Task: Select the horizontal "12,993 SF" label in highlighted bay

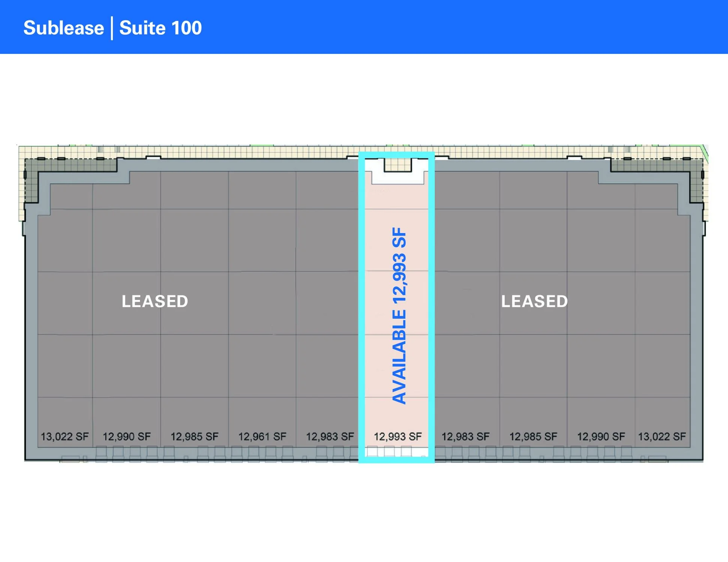Action: (x=398, y=436)
